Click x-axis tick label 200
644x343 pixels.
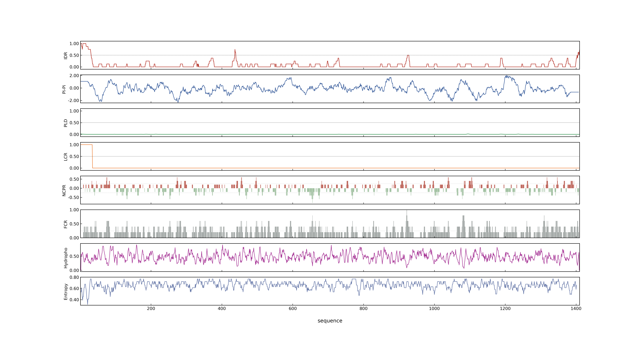click(x=151, y=309)
